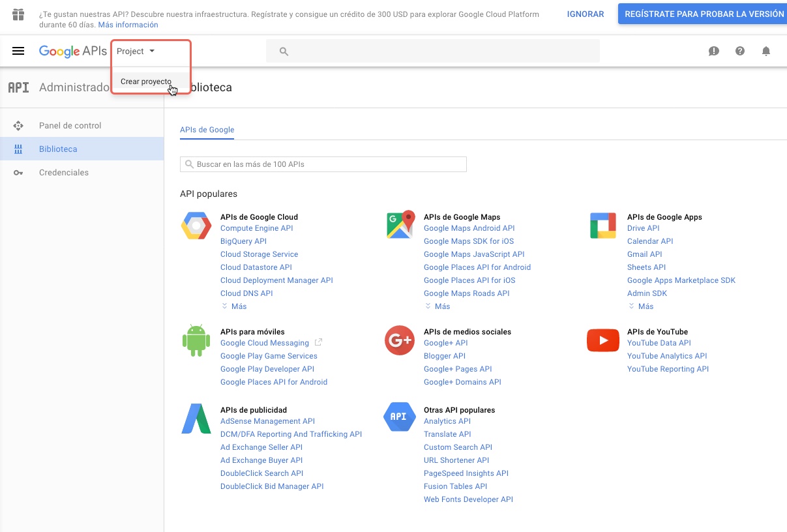Click the Buscar en las más de 100 APIs field
Image resolution: width=787 pixels, height=532 pixels.
(323, 164)
